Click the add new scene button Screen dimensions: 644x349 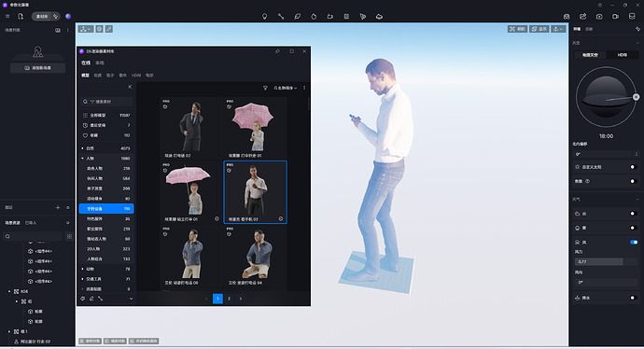(x=37, y=68)
